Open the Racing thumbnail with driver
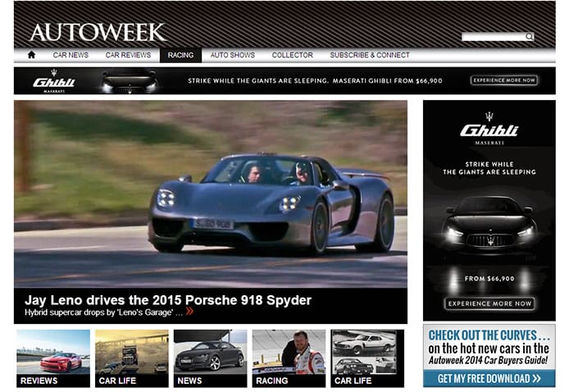The width and height of the screenshot is (569, 392). pyautogui.click(x=289, y=358)
